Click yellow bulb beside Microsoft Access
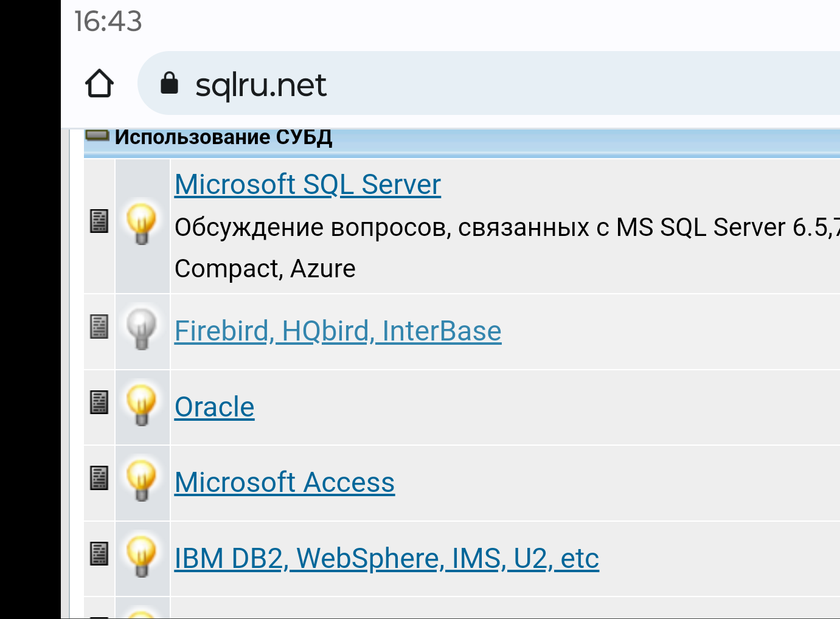Screen dimensions: 840x619 [142, 480]
